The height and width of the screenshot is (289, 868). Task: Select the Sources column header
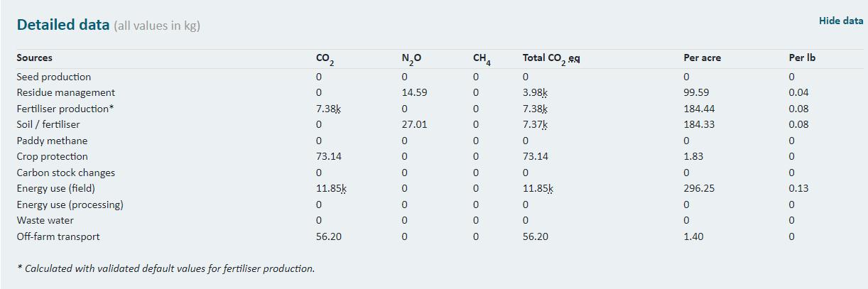click(x=34, y=58)
